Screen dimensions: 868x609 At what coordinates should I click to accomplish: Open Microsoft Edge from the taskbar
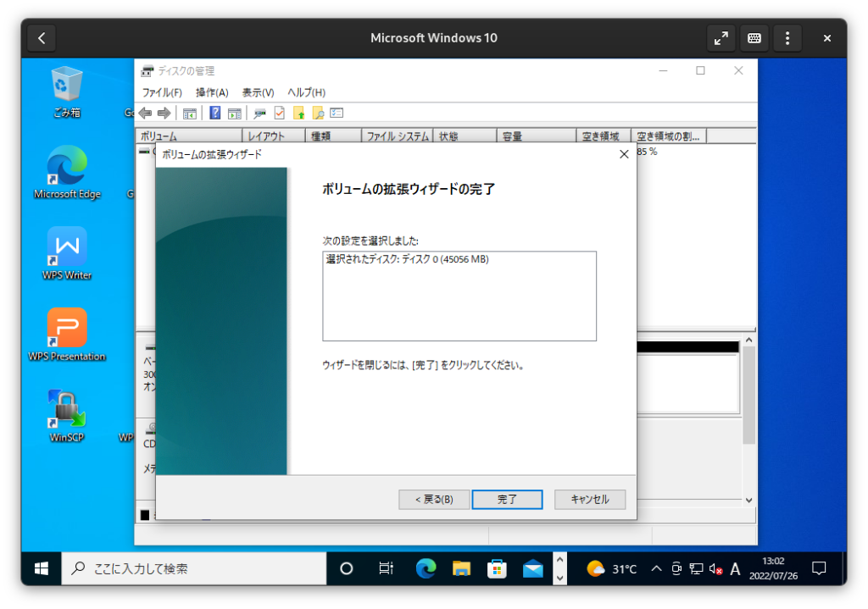point(425,569)
